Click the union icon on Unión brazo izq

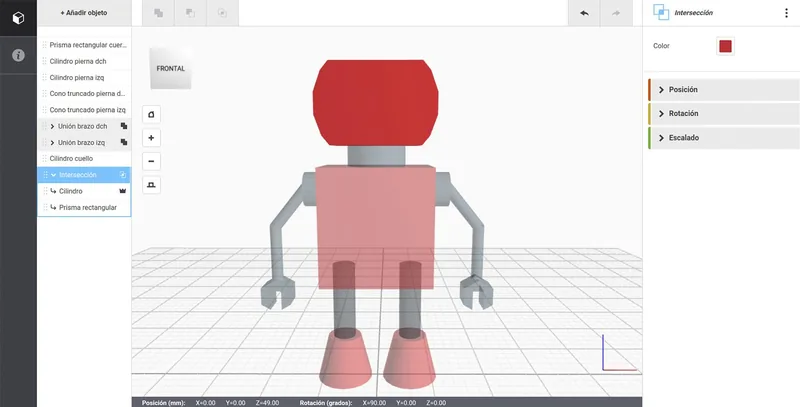pyautogui.click(x=123, y=142)
